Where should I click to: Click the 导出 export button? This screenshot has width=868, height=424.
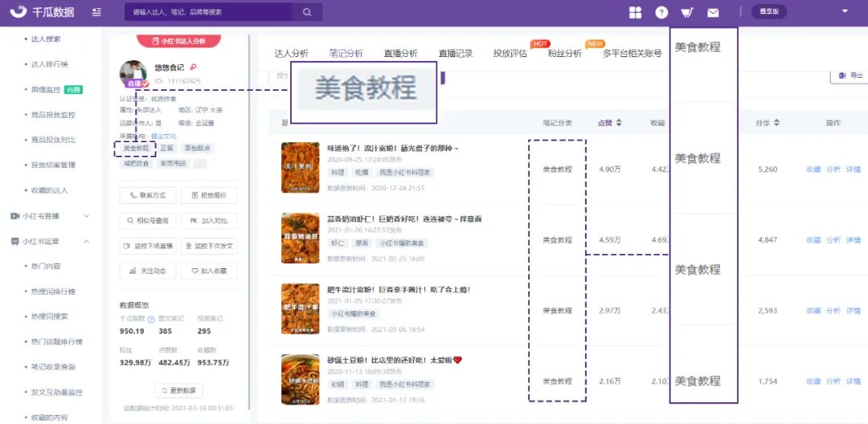coord(850,75)
